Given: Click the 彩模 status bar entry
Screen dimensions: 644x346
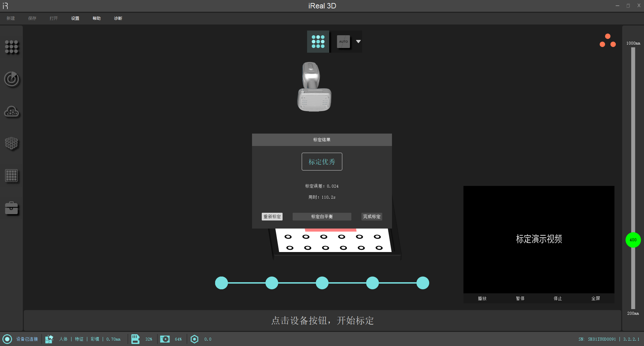Looking at the screenshot, I should point(95,339).
